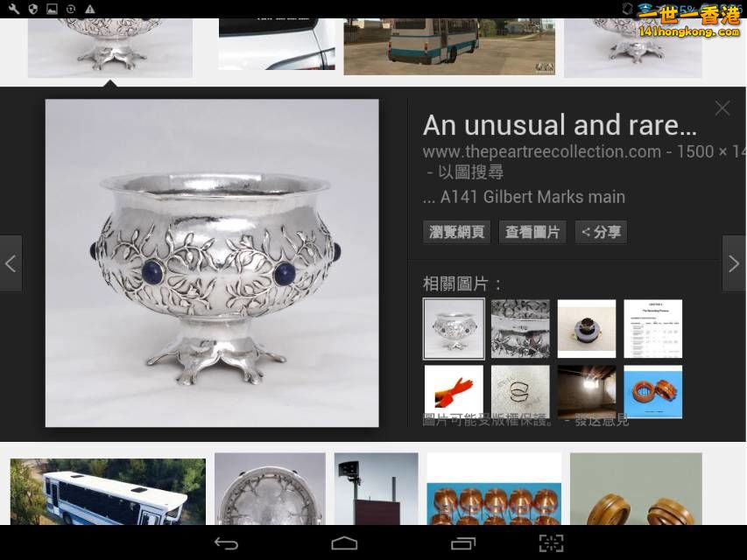Select the related silver close-up detail thumbnail
The width and height of the screenshot is (747, 560).
click(520, 329)
